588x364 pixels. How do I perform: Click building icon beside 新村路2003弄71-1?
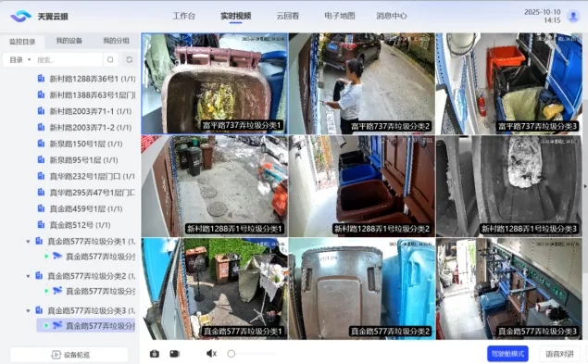[x=41, y=111]
